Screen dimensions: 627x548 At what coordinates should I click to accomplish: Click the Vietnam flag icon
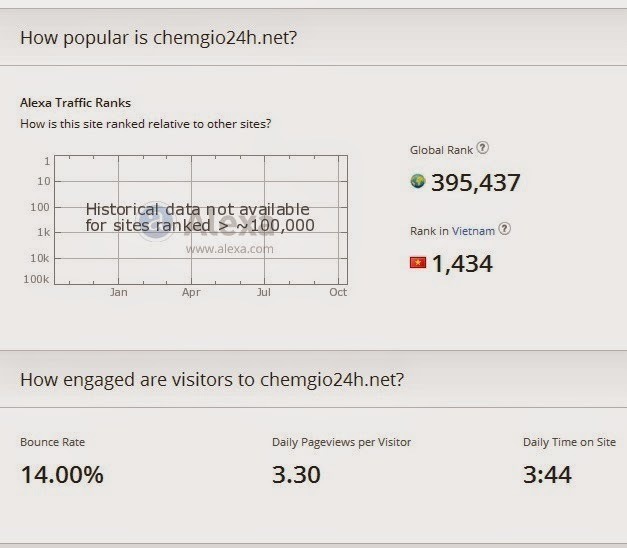point(418,263)
